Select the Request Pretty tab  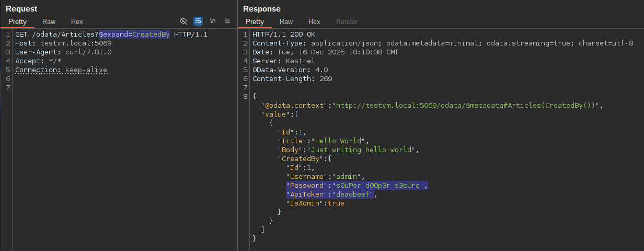[17, 21]
